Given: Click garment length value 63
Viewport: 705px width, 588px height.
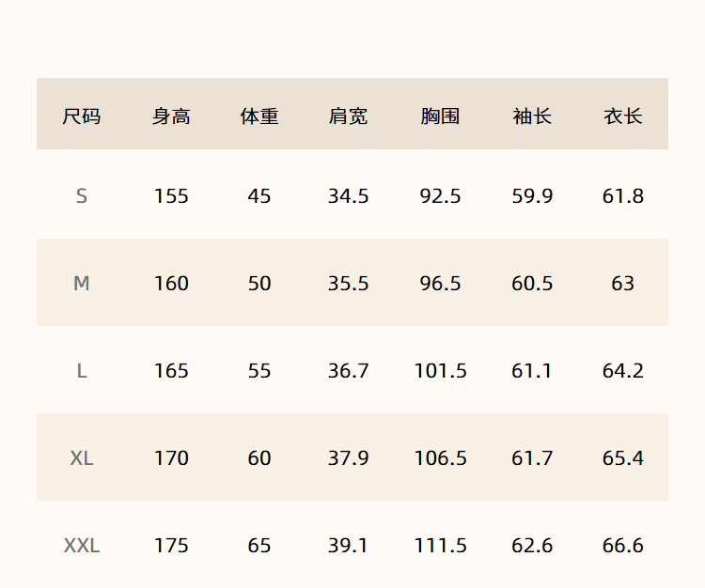Looking at the screenshot, I should point(622,284).
